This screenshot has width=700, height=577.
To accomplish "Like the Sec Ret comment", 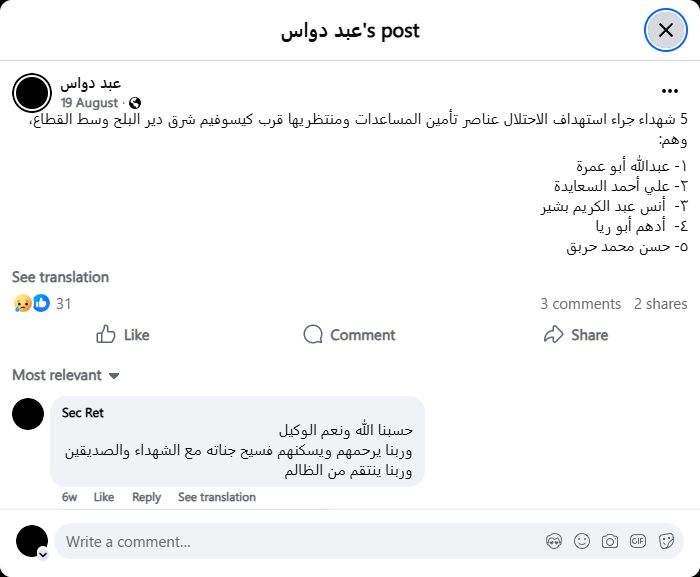I will tap(104, 497).
